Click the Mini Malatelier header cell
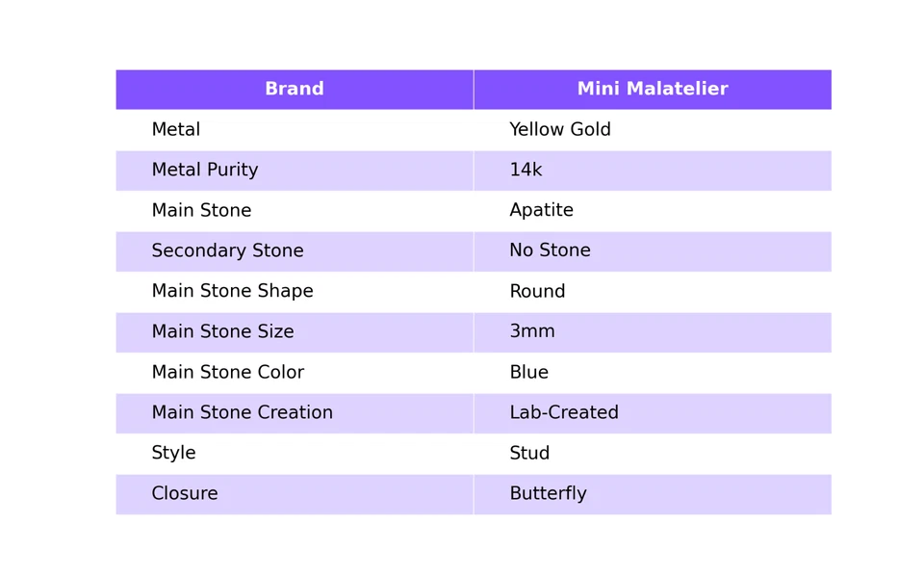The image size is (924, 578). coord(652,90)
